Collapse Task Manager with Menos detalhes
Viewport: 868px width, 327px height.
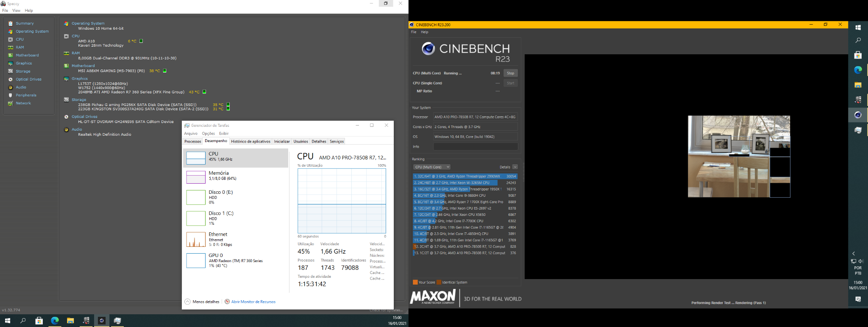pyautogui.click(x=202, y=302)
